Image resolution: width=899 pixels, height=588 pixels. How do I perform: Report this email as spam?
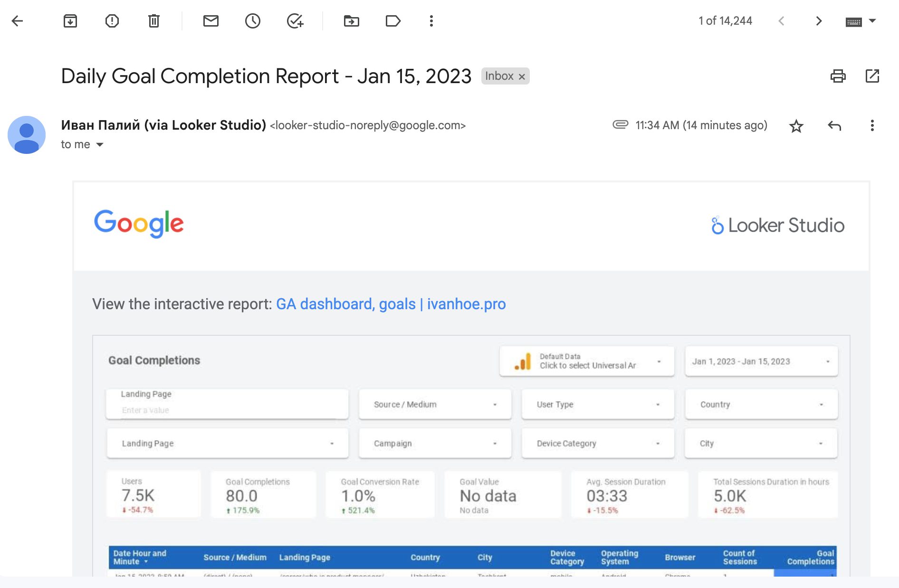coord(112,21)
